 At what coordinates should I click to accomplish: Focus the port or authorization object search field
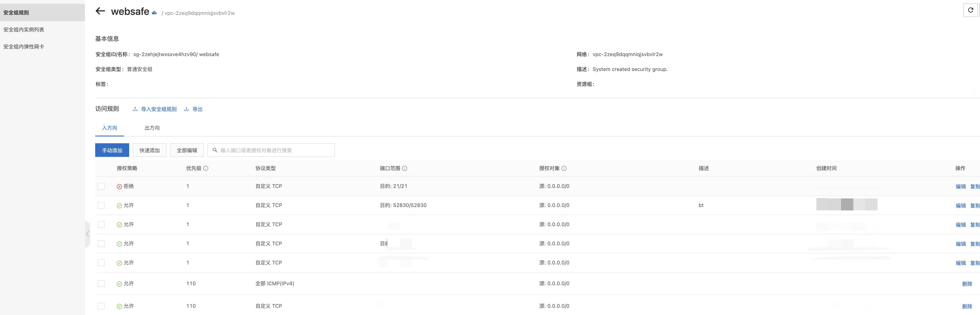pyautogui.click(x=274, y=150)
